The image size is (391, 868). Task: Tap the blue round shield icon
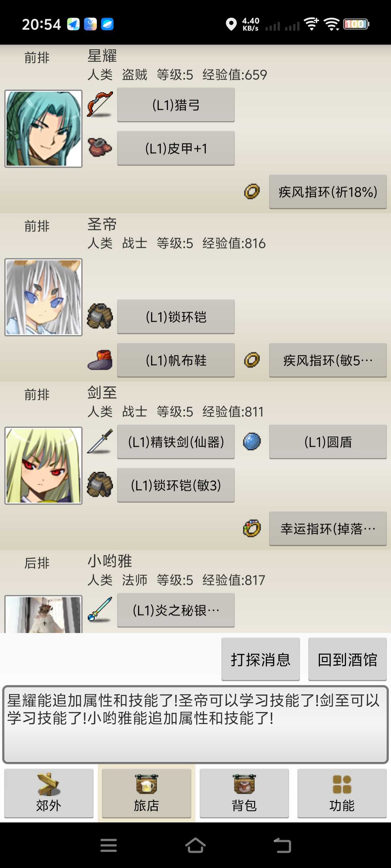coord(252,441)
